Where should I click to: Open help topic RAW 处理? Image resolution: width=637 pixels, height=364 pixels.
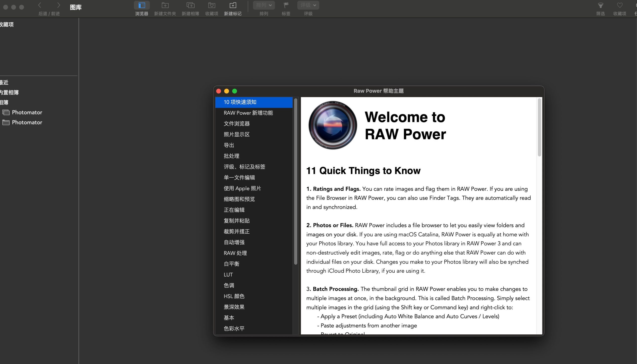(254, 253)
